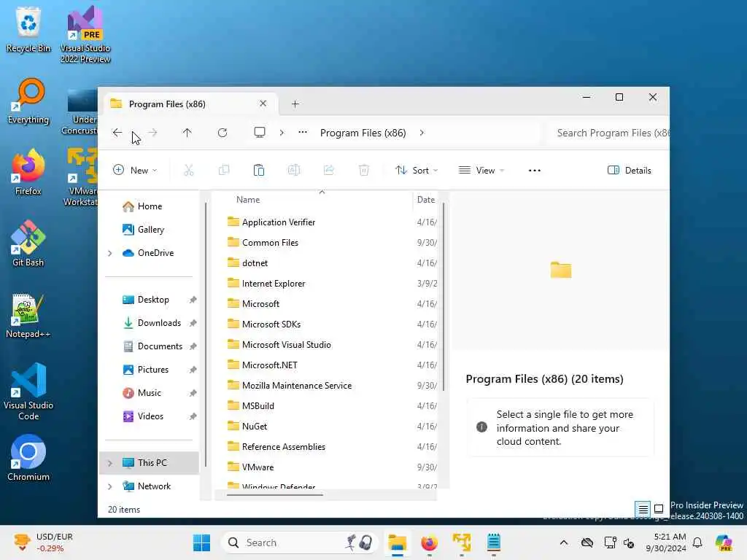Open Firefox from the taskbar
747x560 pixels.
pyautogui.click(x=429, y=542)
